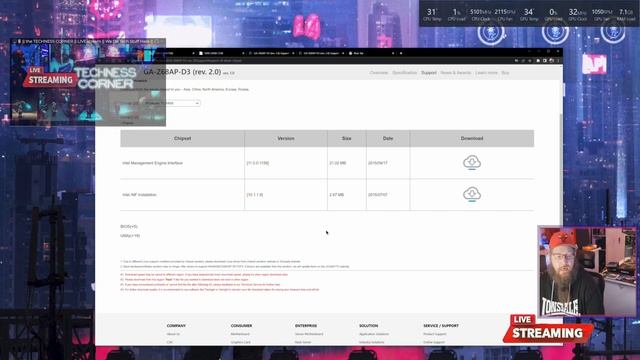640x360 pixels.
Task: Open the Overview tab of the product page
Action: [378, 73]
